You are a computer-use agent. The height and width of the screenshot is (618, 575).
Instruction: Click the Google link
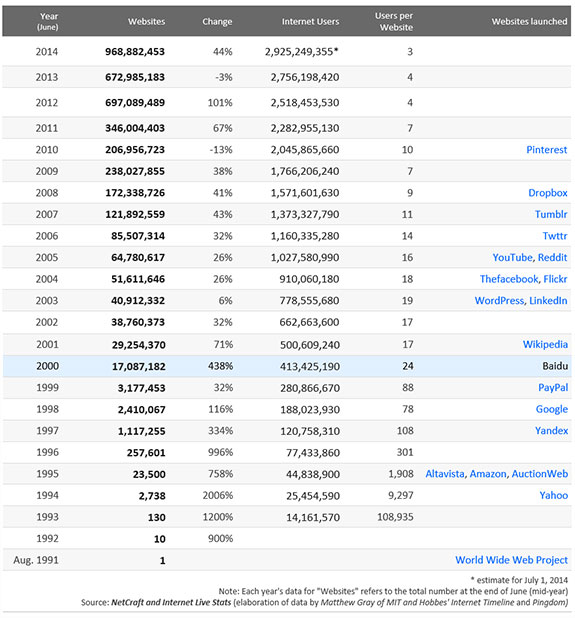click(x=552, y=410)
